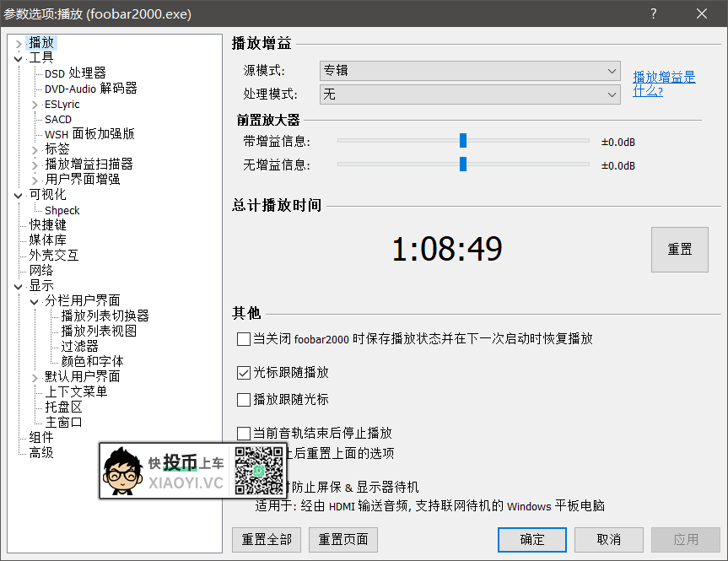Image resolution: width=728 pixels, height=561 pixels.
Task: Select the DVD-Audio 解码器 tree item
Action: [90, 89]
